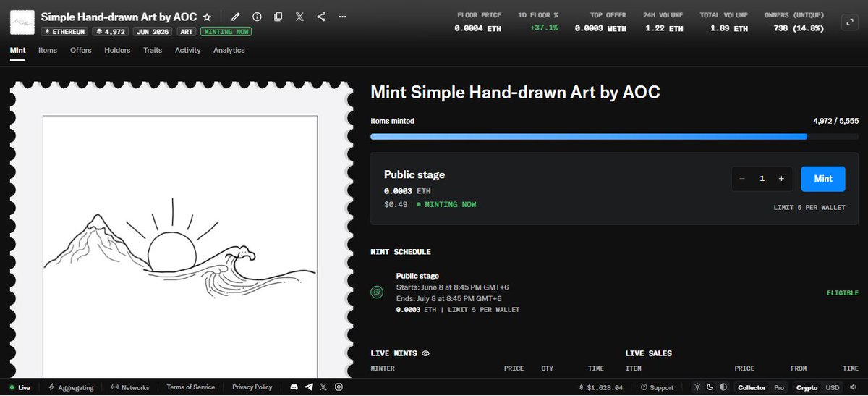Screen dimensions: 868x396
Task: Open the Offers tab
Action: (81, 51)
